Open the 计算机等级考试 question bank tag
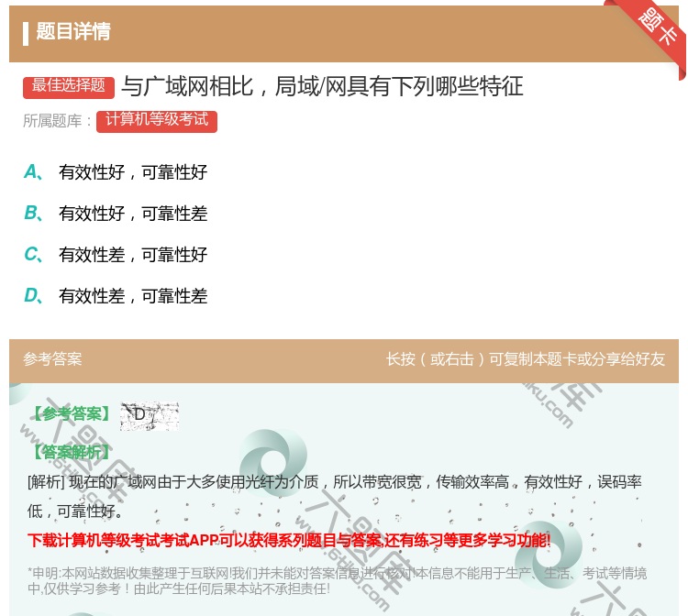The width and height of the screenshot is (688, 616). tap(157, 121)
